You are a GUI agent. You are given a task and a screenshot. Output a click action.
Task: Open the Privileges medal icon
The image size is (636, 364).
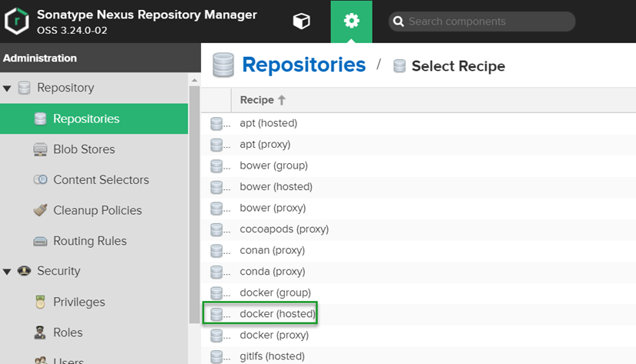[41, 302]
